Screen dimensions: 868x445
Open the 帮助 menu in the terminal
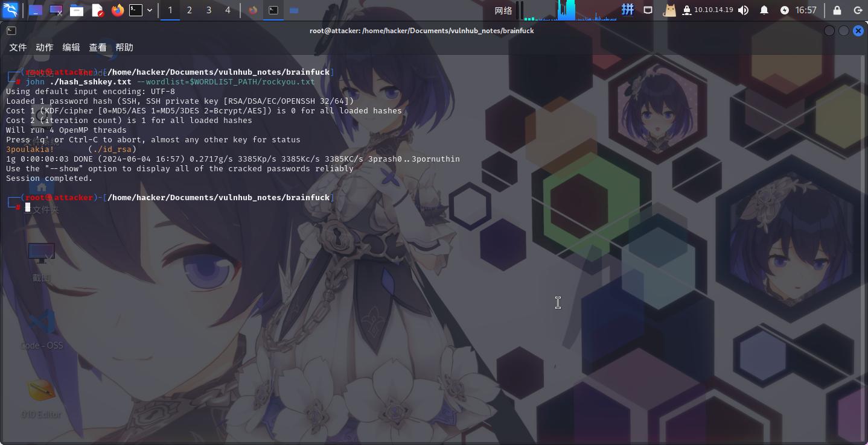tap(124, 48)
